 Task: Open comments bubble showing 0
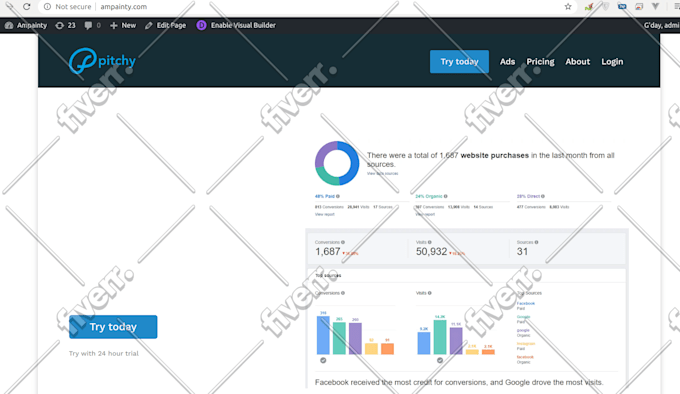pos(92,25)
